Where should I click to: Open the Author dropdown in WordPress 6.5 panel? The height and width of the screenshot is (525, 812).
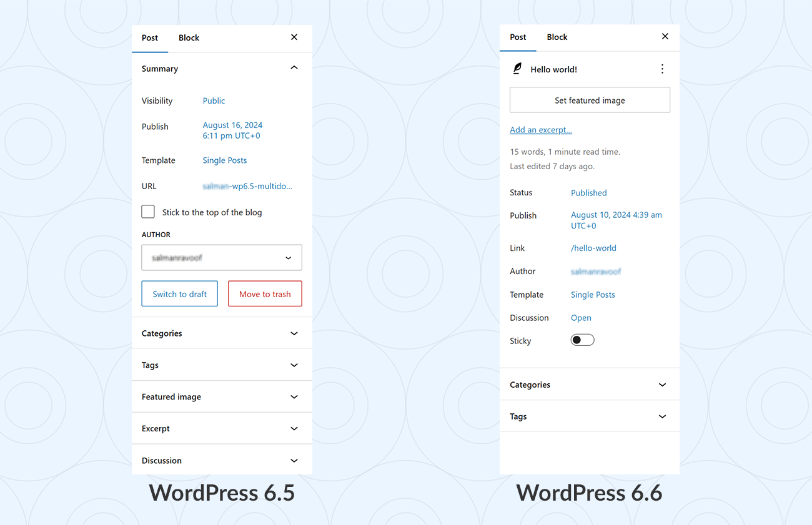[x=222, y=258]
